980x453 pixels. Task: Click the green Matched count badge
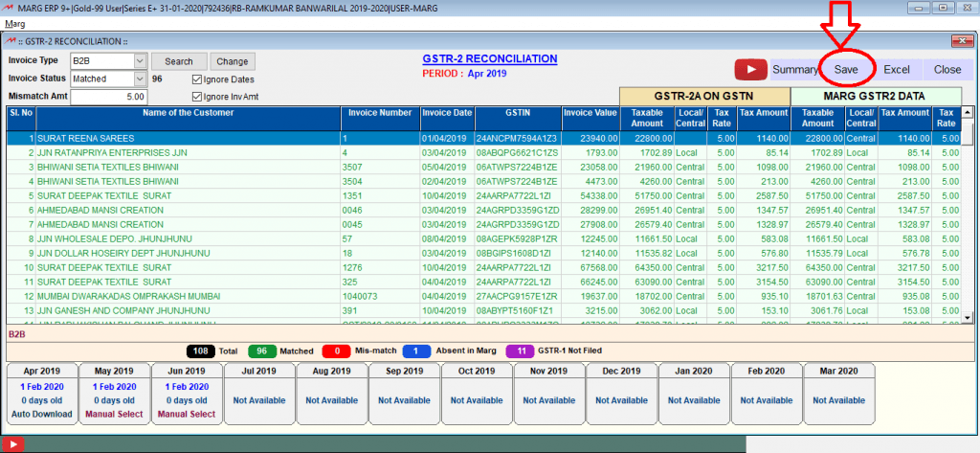click(x=262, y=351)
